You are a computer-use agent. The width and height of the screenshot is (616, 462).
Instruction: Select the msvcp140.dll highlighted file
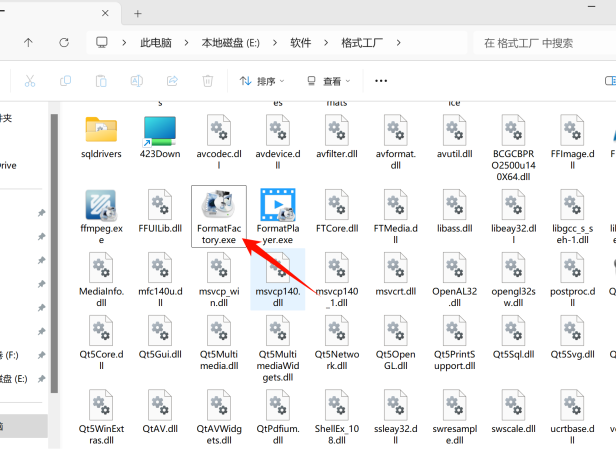point(278,279)
